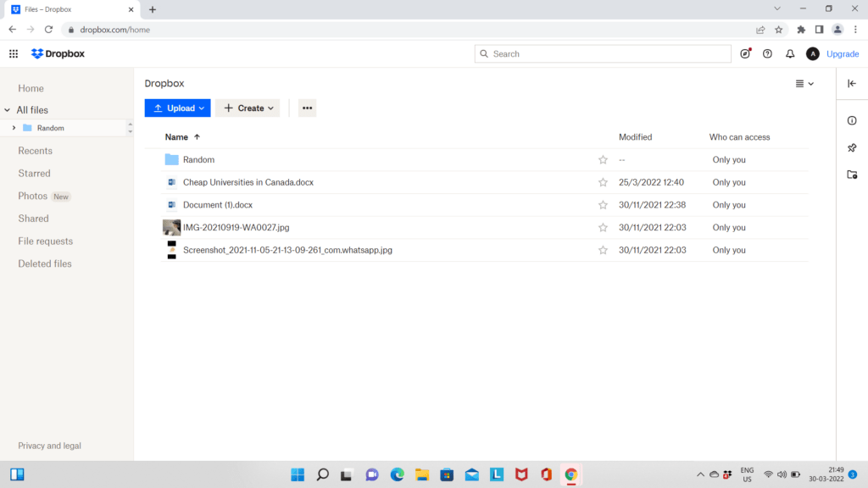868x488 pixels.
Task: Open the Create dropdown
Action: point(248,108)
